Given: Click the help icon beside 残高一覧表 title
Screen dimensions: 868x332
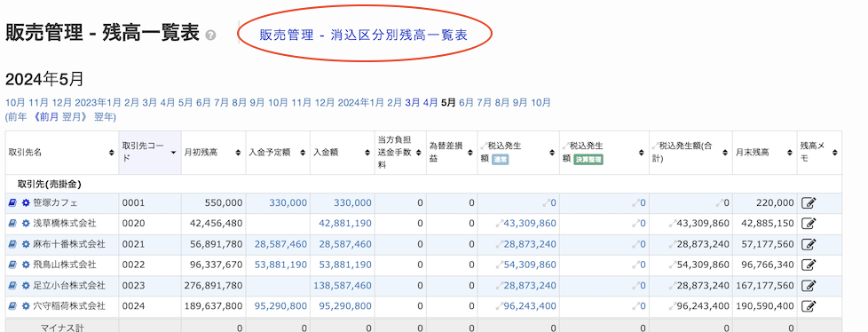Looking at the screenshot, I should pos(210,36).
